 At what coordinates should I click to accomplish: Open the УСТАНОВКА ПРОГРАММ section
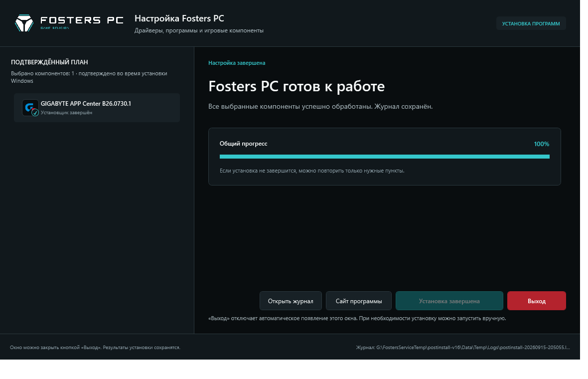tap(531, 23)
